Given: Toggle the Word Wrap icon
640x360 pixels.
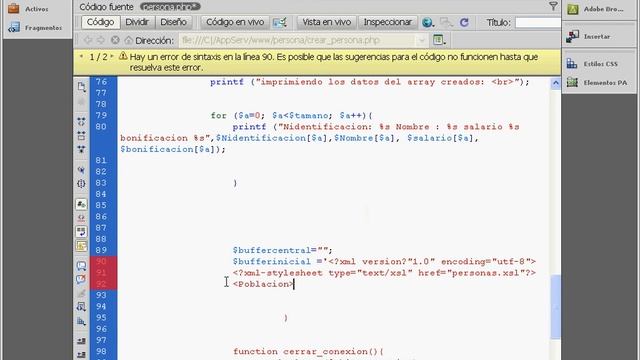Looking at the screenshot, I should pyautogui.click(x=81, y=232).
